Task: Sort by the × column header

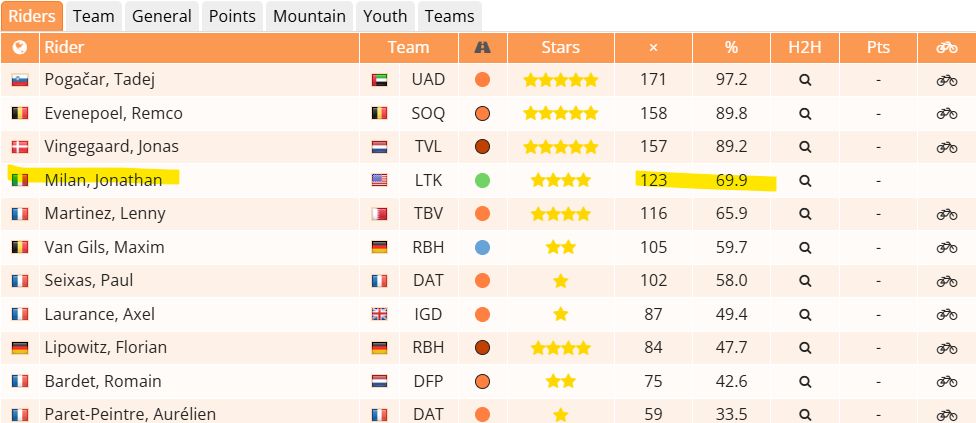Action: click(x=653, y=47)
